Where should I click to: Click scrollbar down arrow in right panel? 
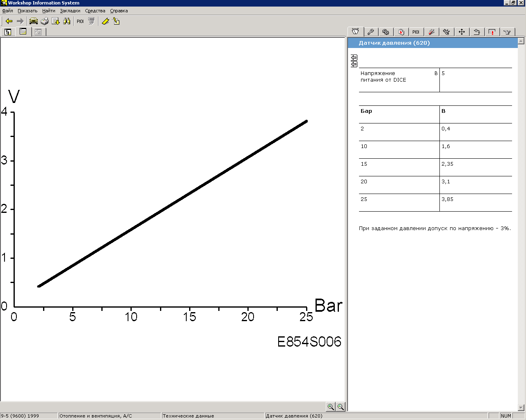tap(521, 408)
